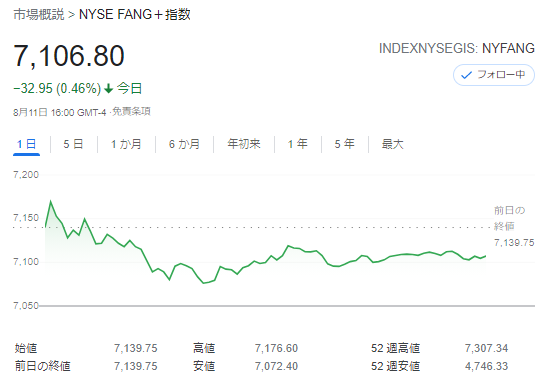Click the 52 週高値 label
548x386 pixels.
pyautogui.click(x=395, y=348)
